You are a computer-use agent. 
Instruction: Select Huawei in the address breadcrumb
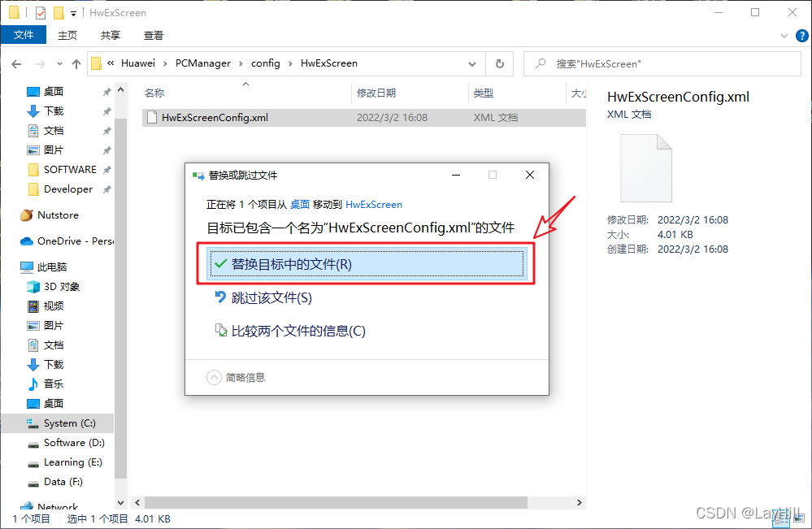[x=137, y=63]
